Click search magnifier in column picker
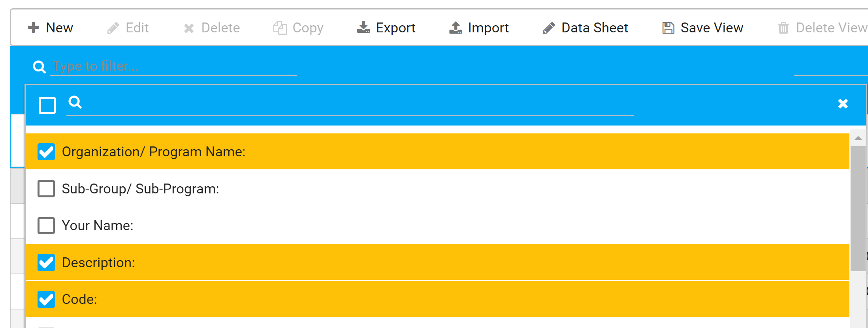The width and height of the screenshot is (868, 328). click(x=75, y=102)
